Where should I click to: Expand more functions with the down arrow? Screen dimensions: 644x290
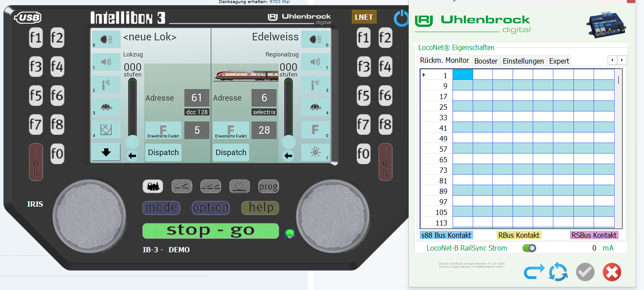click(x=106, y=152)
